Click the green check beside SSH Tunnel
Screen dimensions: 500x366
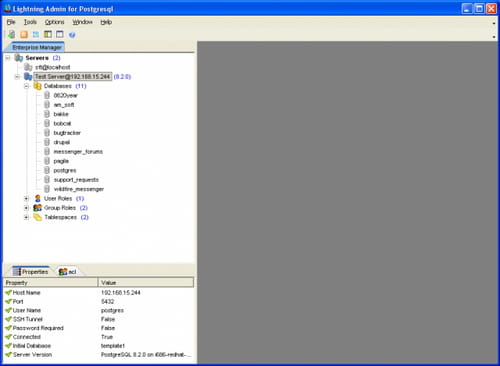pos(8,319)
